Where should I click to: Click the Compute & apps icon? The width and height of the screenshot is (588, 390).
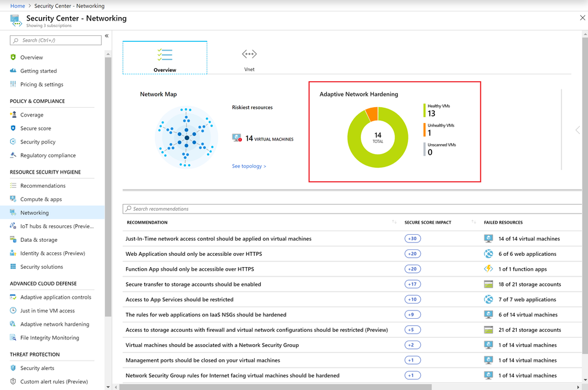[x=13, y=199]
